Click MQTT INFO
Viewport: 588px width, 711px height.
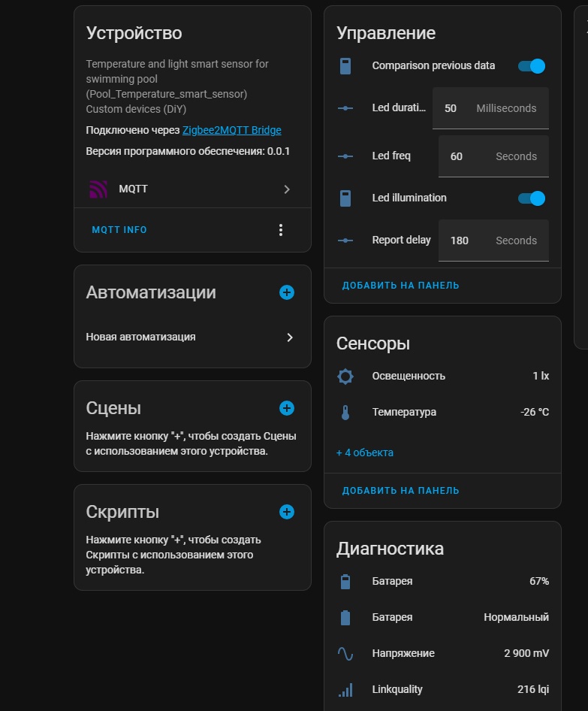click(x=119, y=229)
